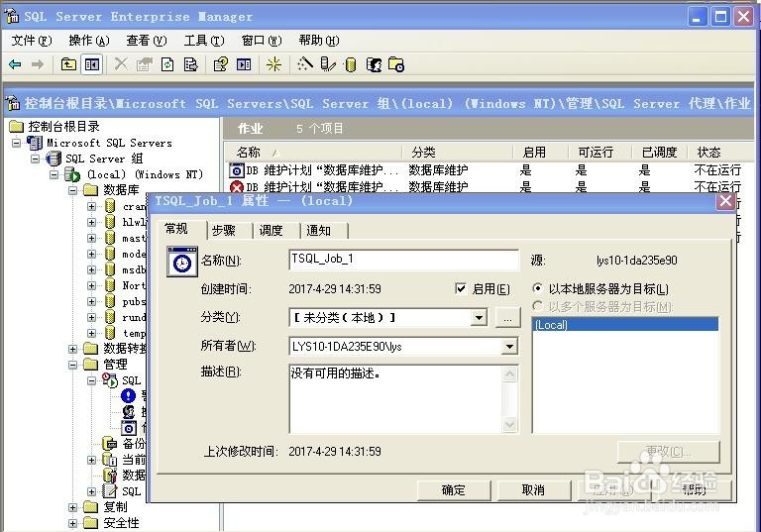The image size is (761, 532).
Task: Select the alerts exclamation icon in tree
Action: [x=128, y=396]
